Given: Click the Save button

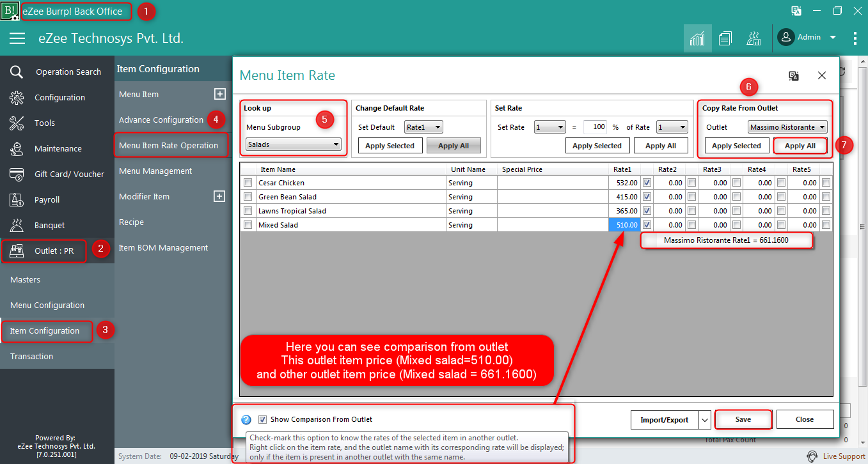Looking at the screenshot, I should [x=743, y=419].
